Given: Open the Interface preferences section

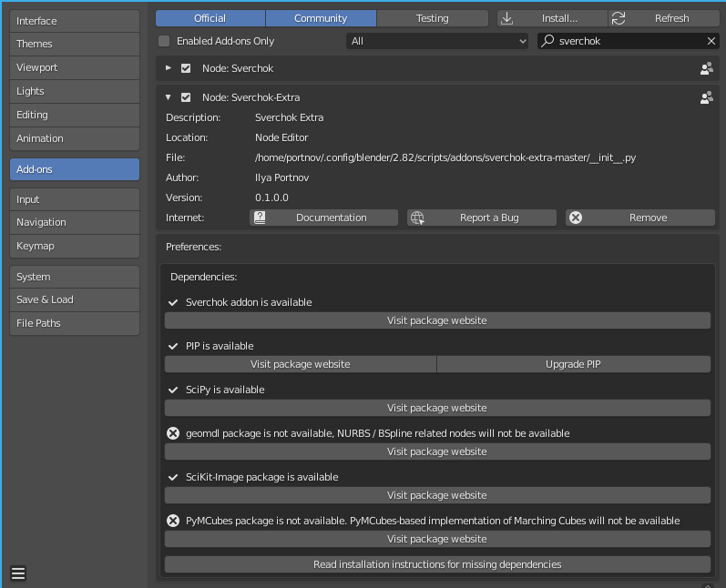Looking at the screenshot, I should pyautogui.click(x=75, y=21).
